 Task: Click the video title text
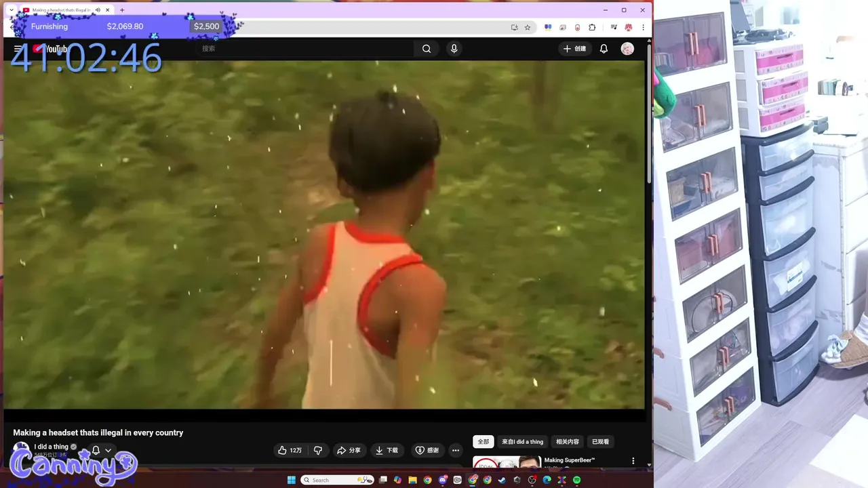click(98, 432)
